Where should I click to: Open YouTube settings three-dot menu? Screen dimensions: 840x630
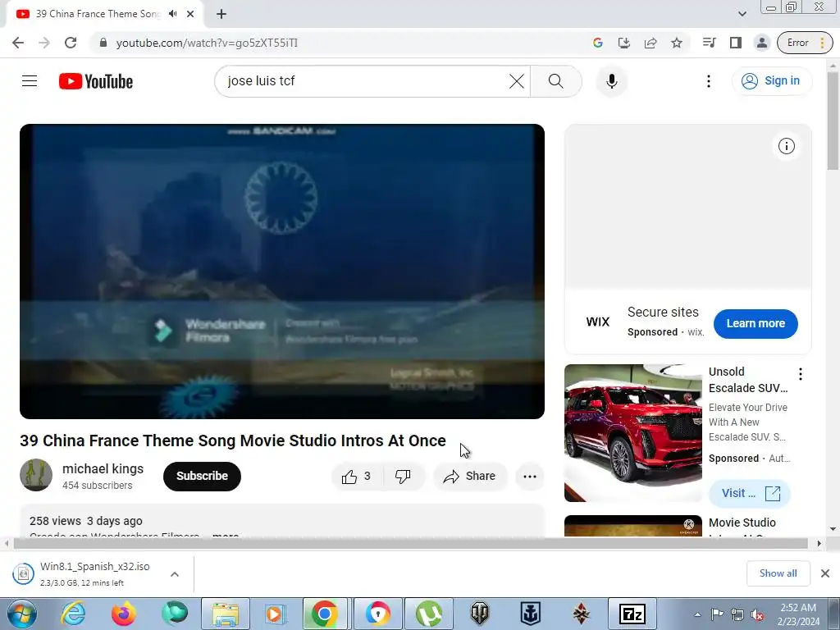click(x=708, y=81)
